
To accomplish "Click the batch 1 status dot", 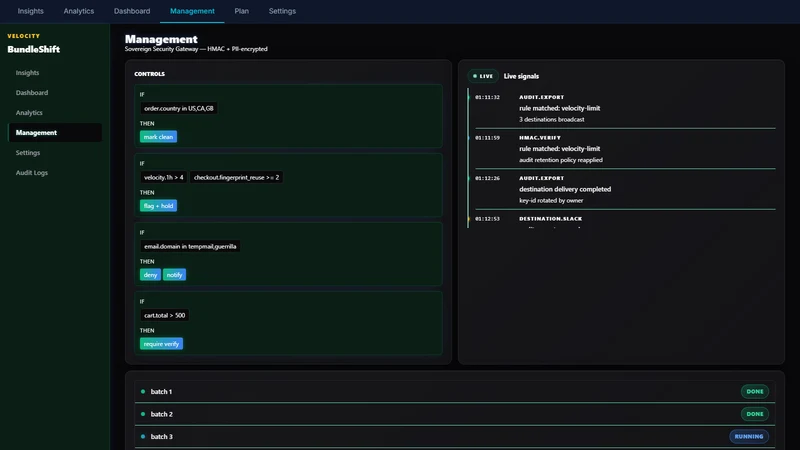I will (143, 391).
